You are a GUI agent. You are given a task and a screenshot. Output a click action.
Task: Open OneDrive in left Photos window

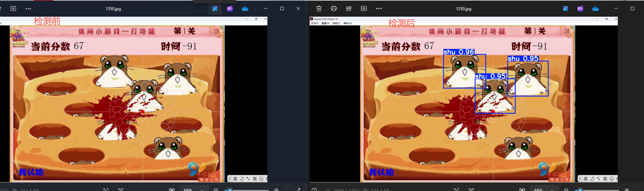coord(245,8)
